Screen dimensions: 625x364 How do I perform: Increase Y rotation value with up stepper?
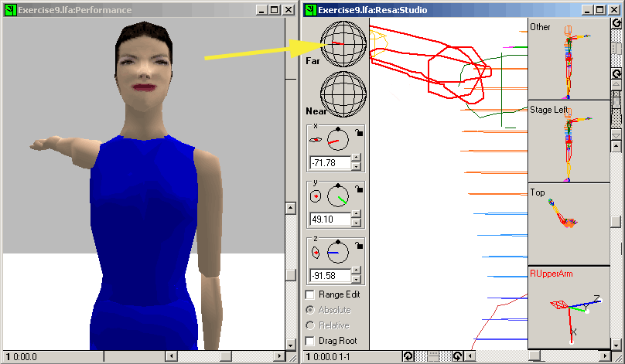(356, 215)
